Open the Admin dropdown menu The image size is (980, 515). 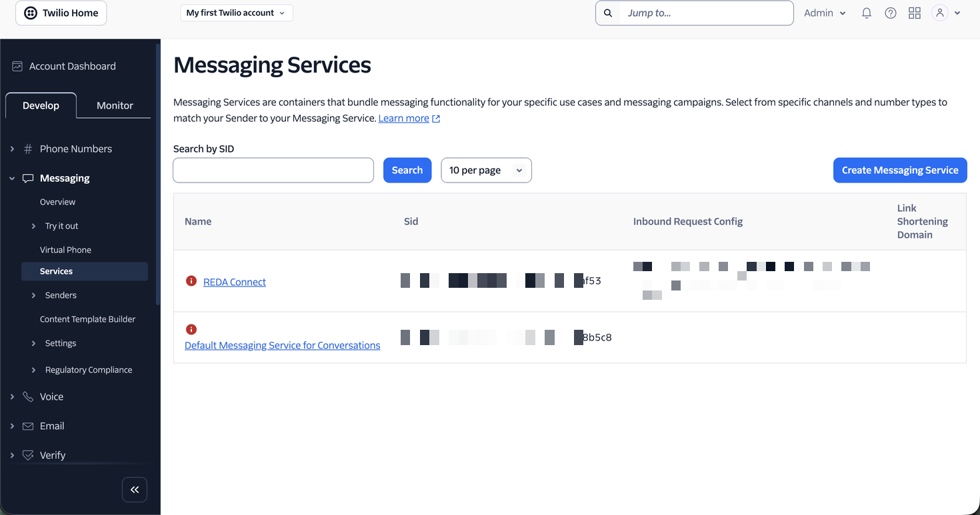click(x=825, y=13)
